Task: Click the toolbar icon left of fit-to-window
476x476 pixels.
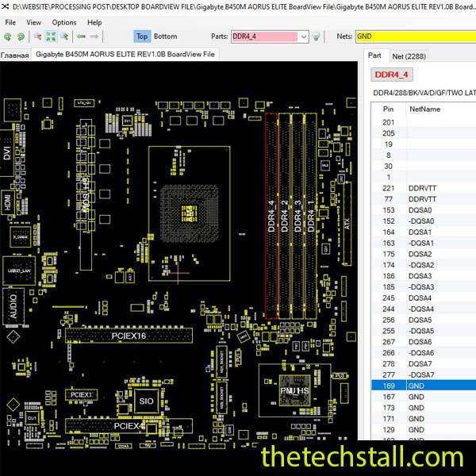Action: click(x=36, y=36)
